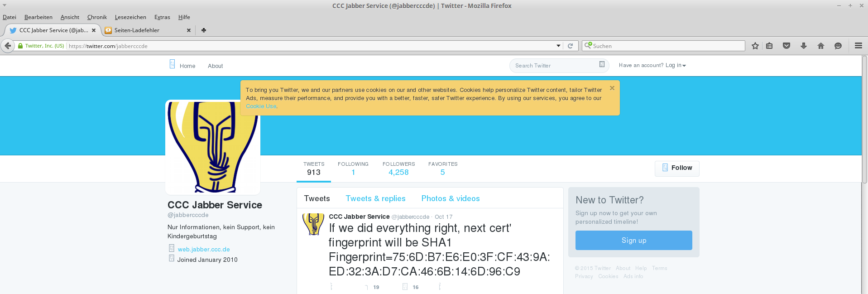Click the About link in top navigation
Screen dimensions: 868x294
click(216, 66)
